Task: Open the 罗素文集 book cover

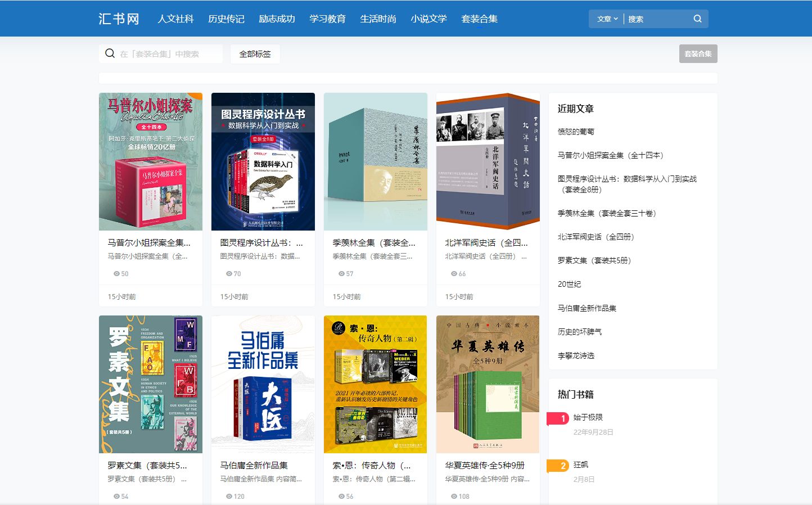Action: [x=151, y=384]
